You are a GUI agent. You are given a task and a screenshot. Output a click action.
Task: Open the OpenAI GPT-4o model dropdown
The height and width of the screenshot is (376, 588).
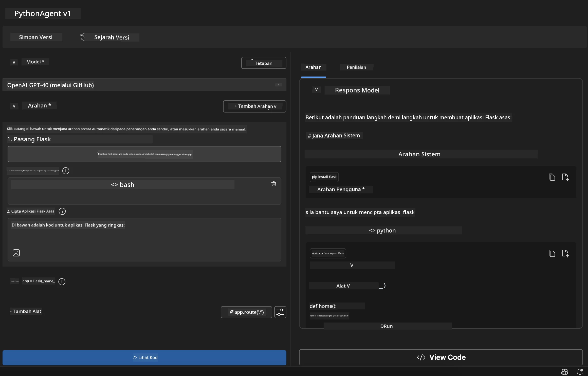(144, 85)
